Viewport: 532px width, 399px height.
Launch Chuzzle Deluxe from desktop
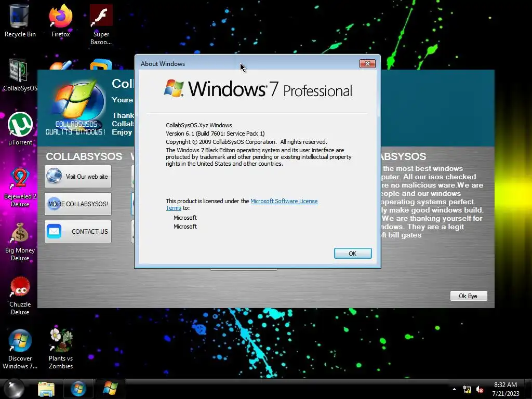pos(20,296)
